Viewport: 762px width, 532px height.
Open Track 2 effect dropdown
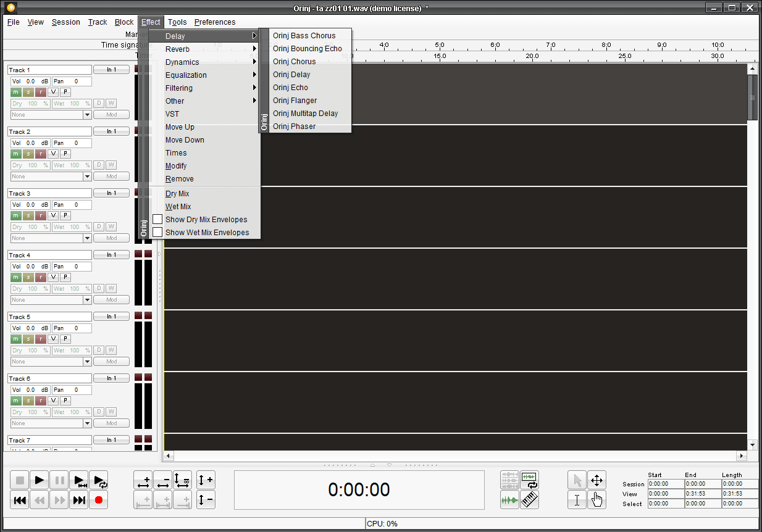(x=87, y=177)
